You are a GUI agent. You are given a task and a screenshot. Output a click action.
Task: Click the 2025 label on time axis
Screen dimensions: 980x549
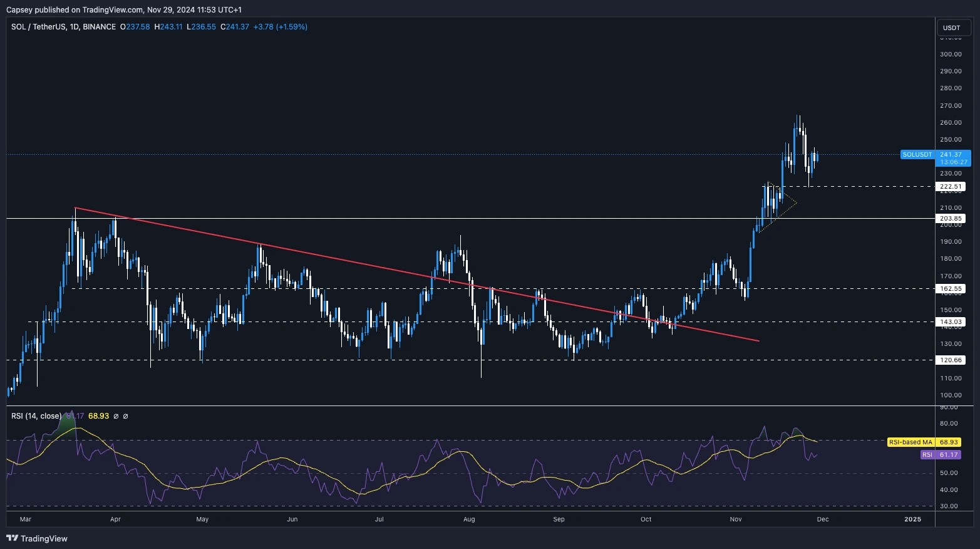[912, 519]
